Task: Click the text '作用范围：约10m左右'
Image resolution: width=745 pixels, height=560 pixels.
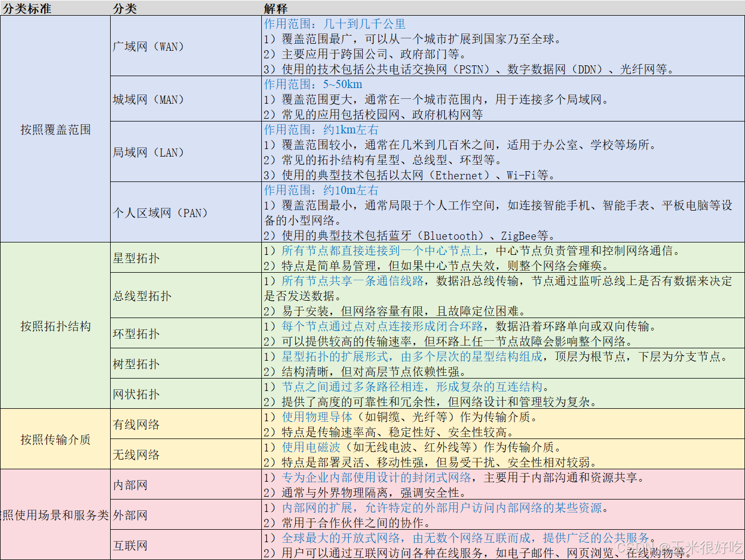Action: click(x=321, y=190)
